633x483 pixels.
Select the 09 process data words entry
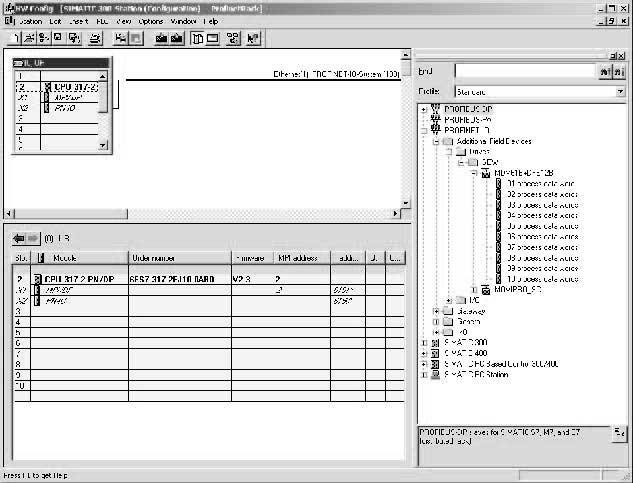pyautogui.click(x=542, y=268)
